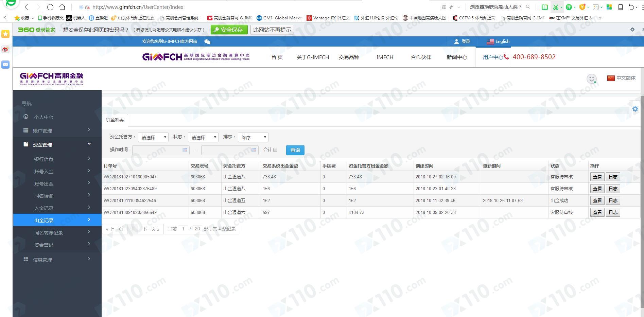Go to 下一页 in pagination

pos(151,229)
